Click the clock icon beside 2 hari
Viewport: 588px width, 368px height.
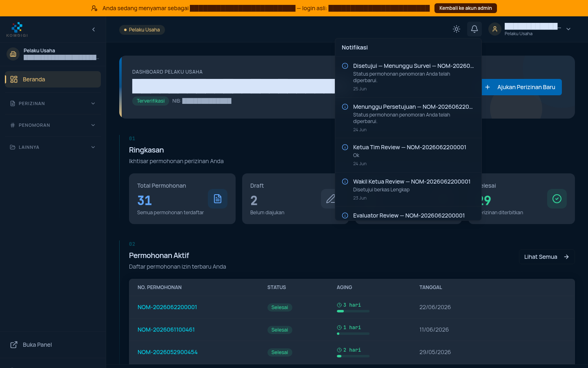339,350
